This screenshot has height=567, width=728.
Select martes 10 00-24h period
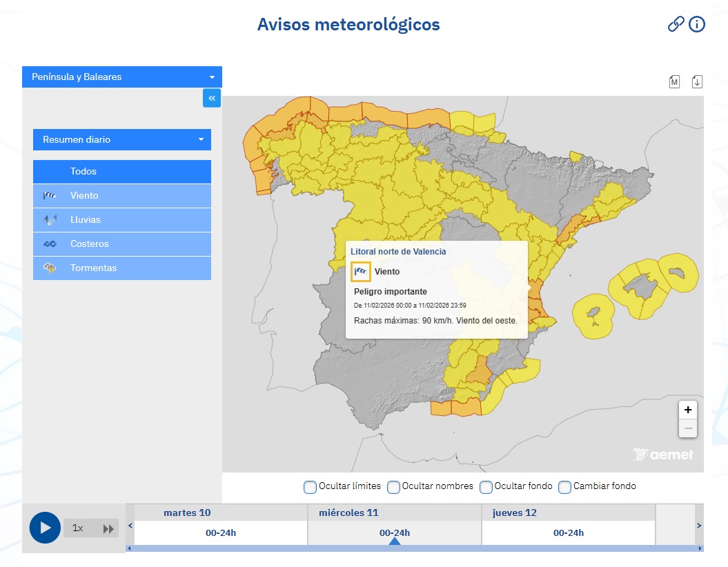click(x=221, y=533)
